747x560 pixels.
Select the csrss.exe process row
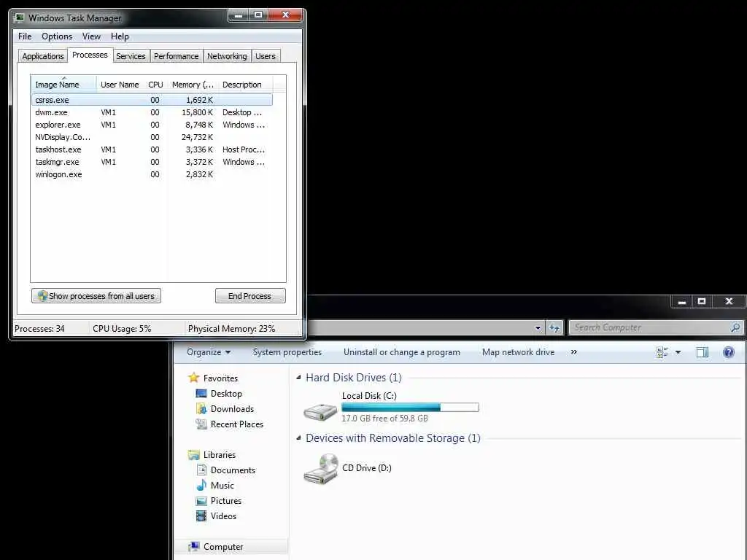tap(152, 100)
